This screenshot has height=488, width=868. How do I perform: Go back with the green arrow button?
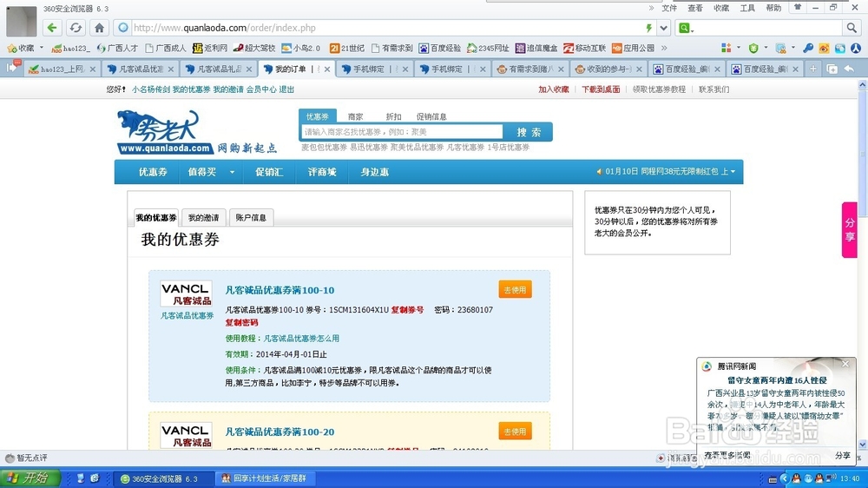(x=52, y=28)
